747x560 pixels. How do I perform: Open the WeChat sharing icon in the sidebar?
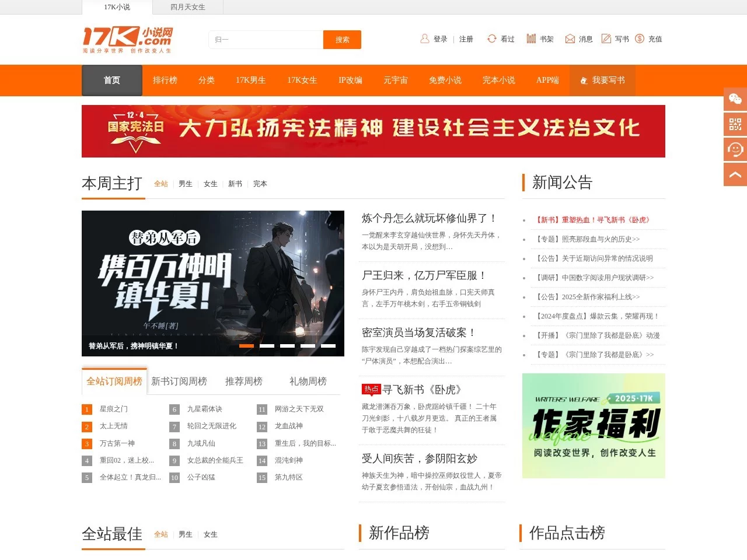point(735,99)
